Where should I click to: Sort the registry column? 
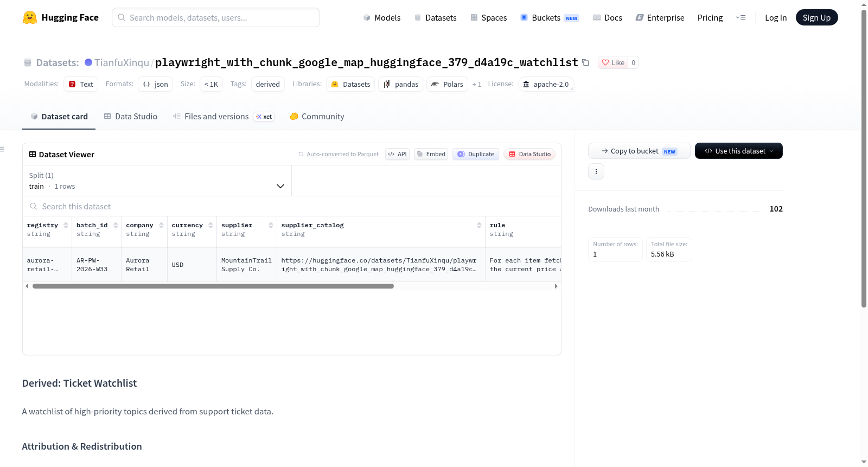[x=66, y=225]
